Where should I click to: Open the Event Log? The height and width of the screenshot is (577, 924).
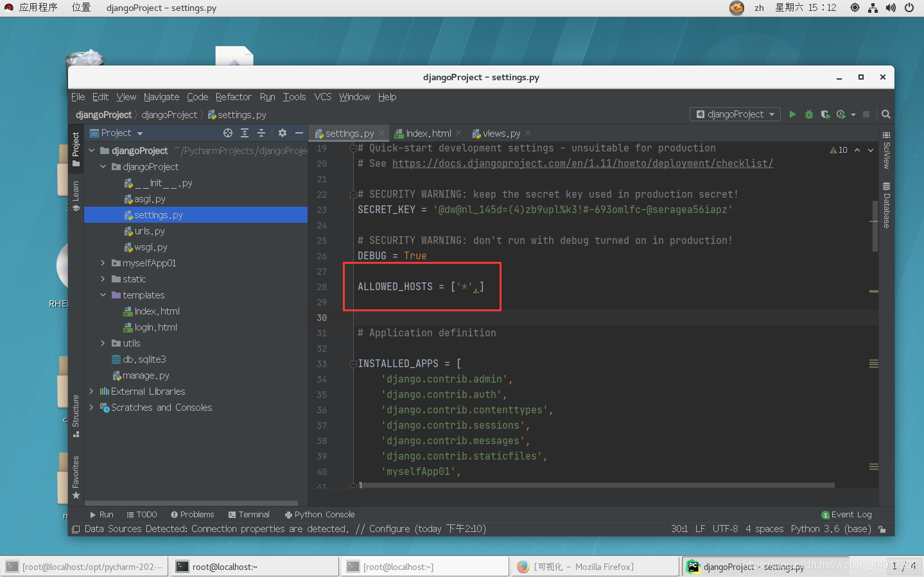846,515
